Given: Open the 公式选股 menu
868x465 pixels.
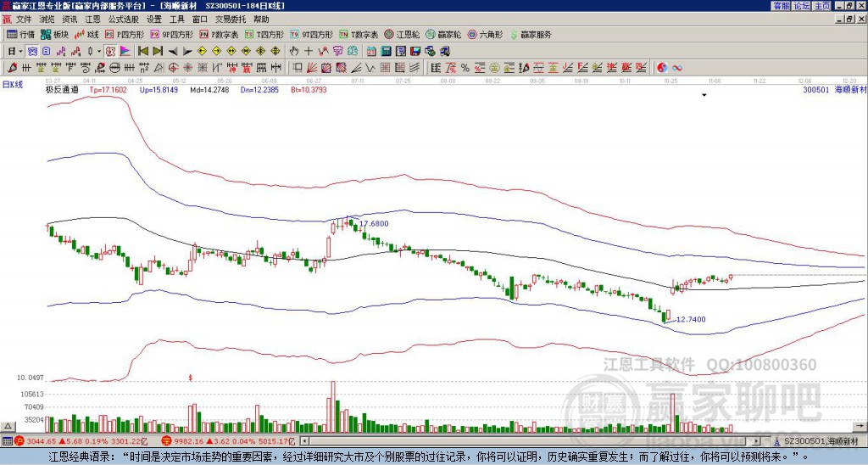Looking at the screenshot, I should (x=124, y=20).
